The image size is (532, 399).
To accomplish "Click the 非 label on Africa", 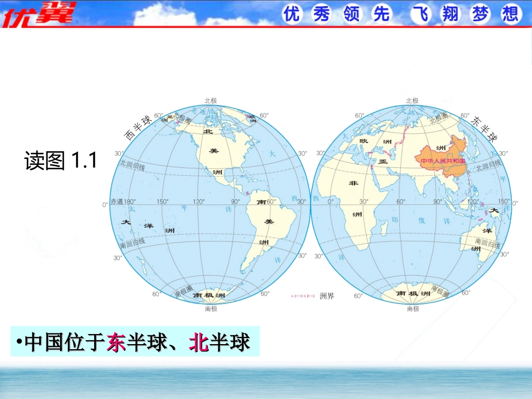I will pyautogui.click(x=353, y=183).
